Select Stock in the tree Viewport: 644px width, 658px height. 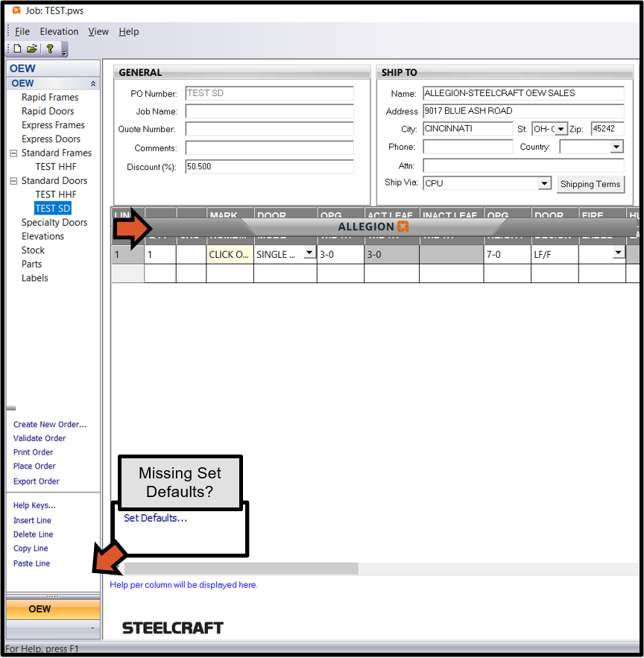coord(33,250)
